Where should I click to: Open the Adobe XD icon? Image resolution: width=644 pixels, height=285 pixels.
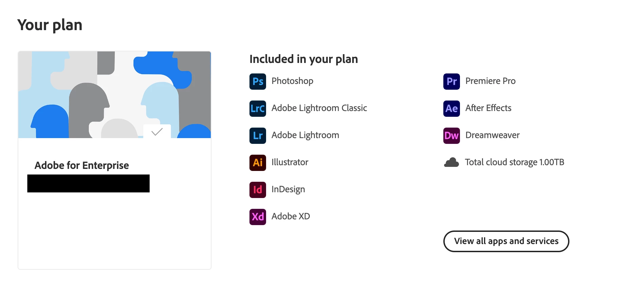258,217
